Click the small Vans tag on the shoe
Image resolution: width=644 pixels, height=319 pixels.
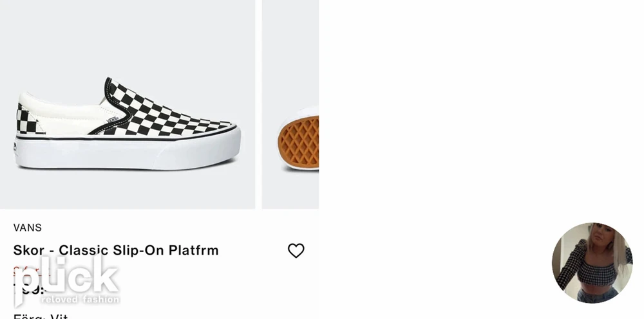113,120
